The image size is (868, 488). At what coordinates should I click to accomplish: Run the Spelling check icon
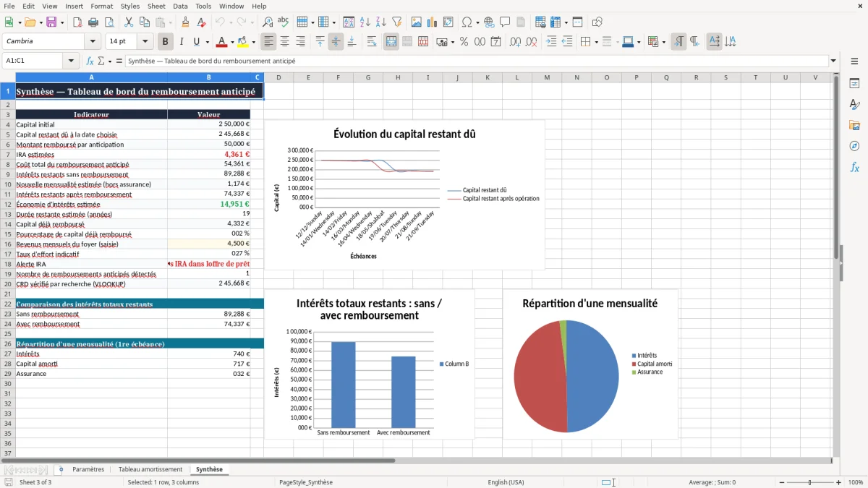(284, 22)
